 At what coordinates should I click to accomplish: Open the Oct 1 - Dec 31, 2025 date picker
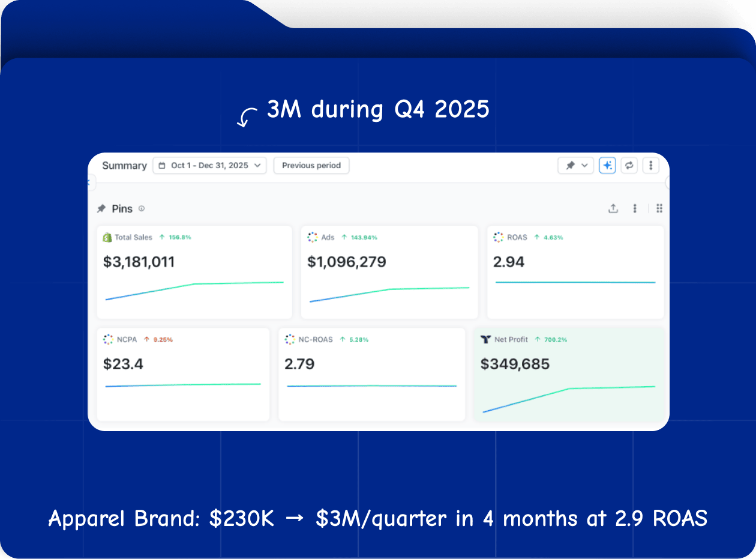pos(209,166)
